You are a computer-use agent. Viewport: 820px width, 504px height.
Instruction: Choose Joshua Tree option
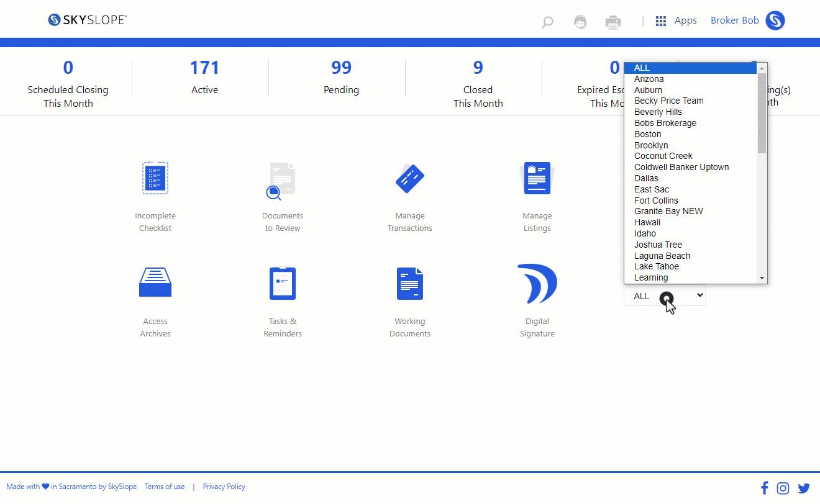coord(691,245)
